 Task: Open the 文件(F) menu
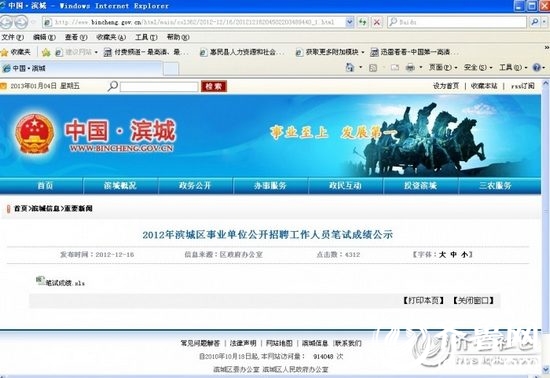(12, 37)
